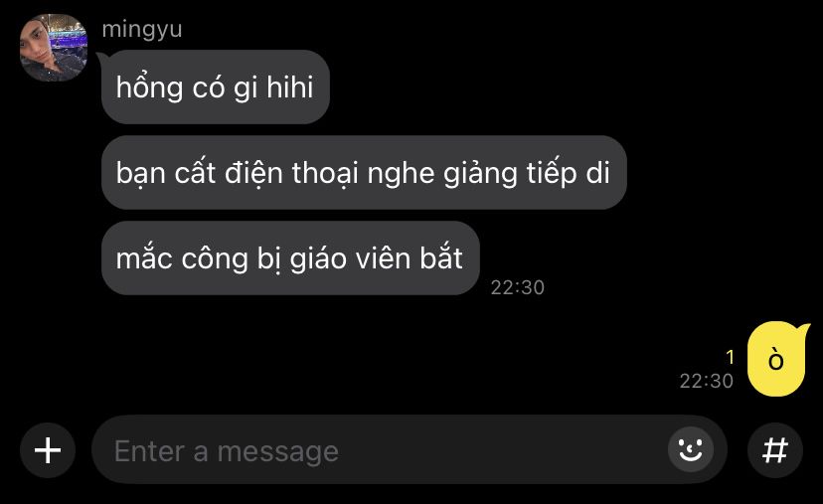
Task: Open mingyu's profile picture
Action: point(54,48)
